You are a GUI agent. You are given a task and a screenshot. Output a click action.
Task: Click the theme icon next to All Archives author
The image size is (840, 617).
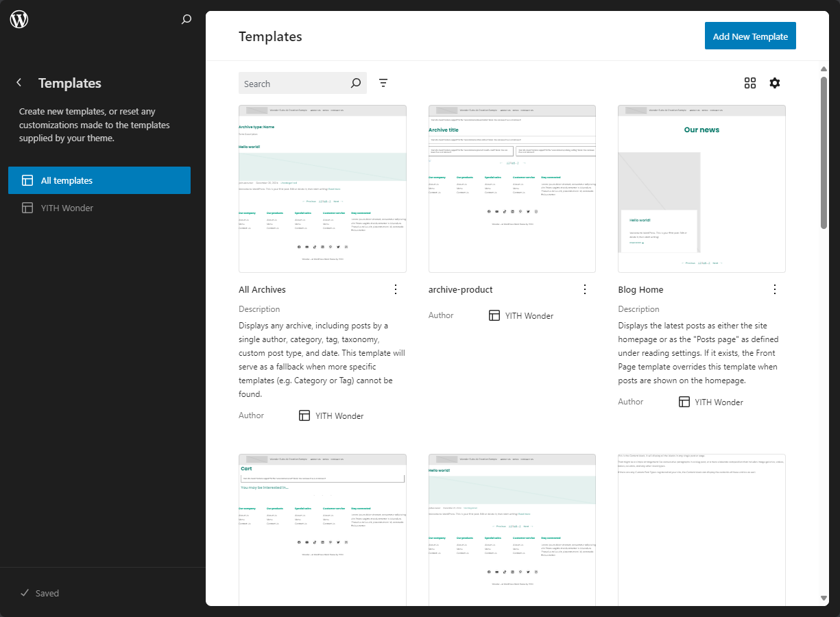point(304,415)
